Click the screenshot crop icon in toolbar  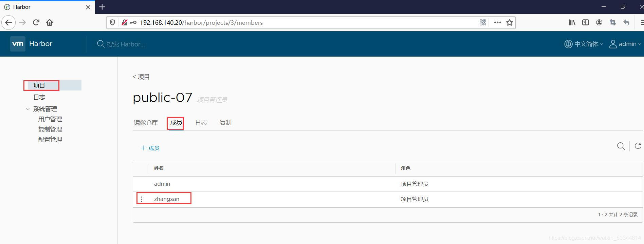click(x=613, y=23)
